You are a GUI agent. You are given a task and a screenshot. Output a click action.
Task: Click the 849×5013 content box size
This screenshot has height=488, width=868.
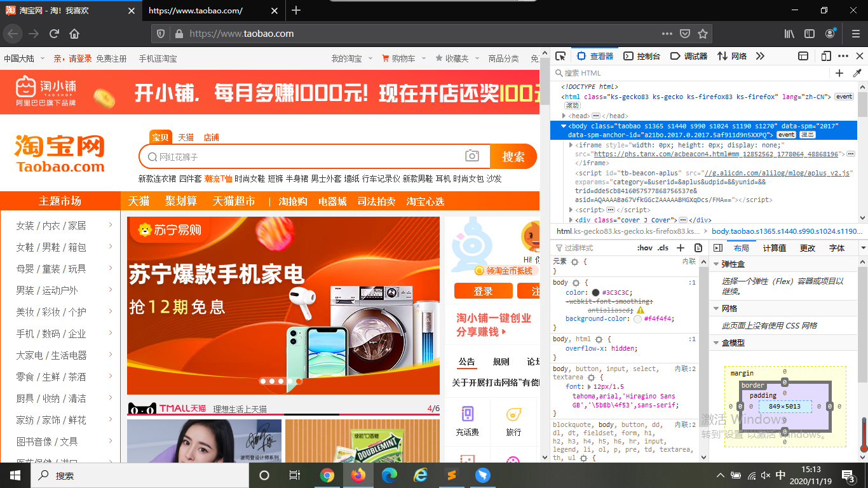coord(785,406)
